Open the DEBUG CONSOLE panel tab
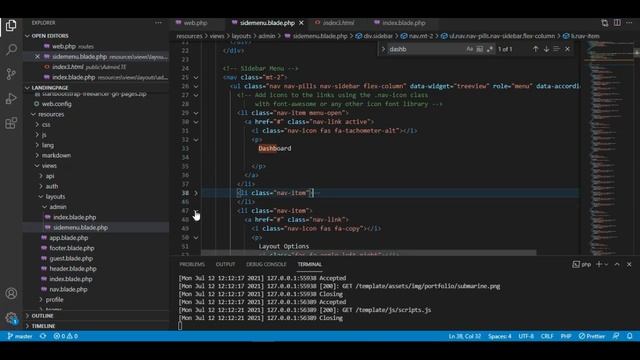The width and height of the screenshot is (640, 360). 266,264
